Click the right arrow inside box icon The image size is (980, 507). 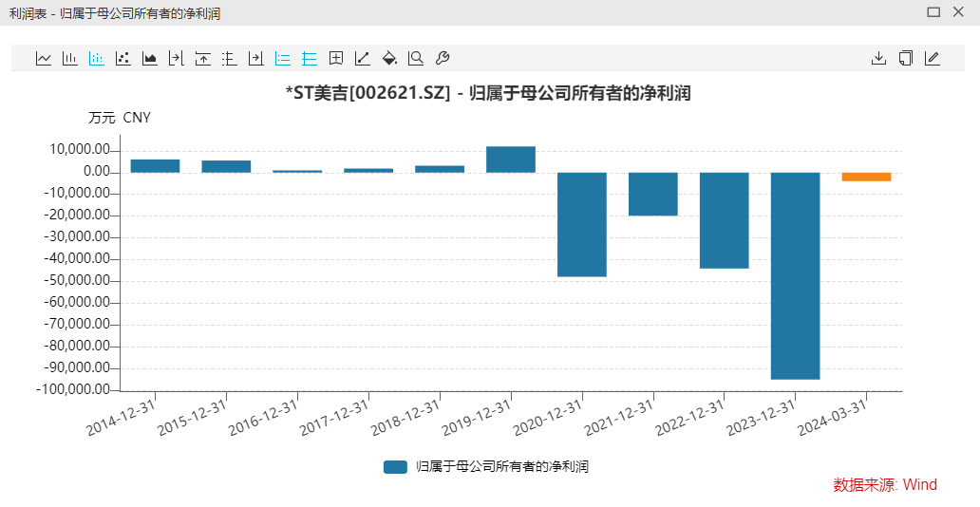[255, 58]
